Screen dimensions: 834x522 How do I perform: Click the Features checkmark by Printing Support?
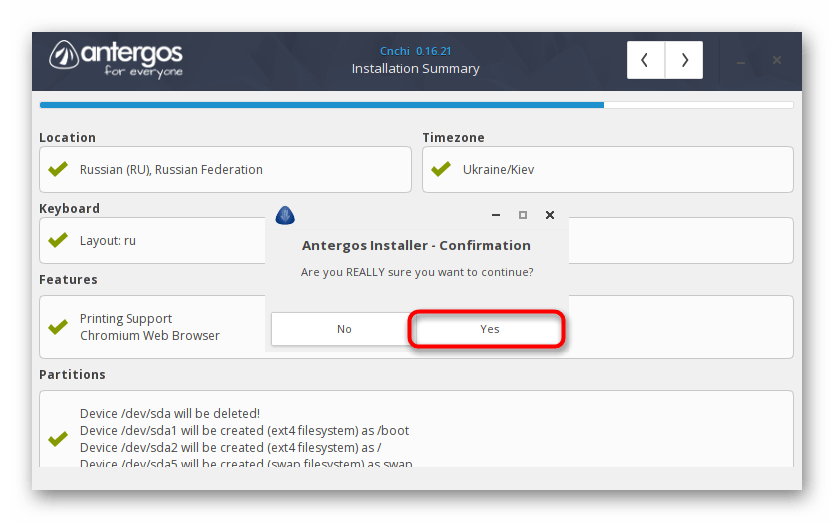click(57, 327)
